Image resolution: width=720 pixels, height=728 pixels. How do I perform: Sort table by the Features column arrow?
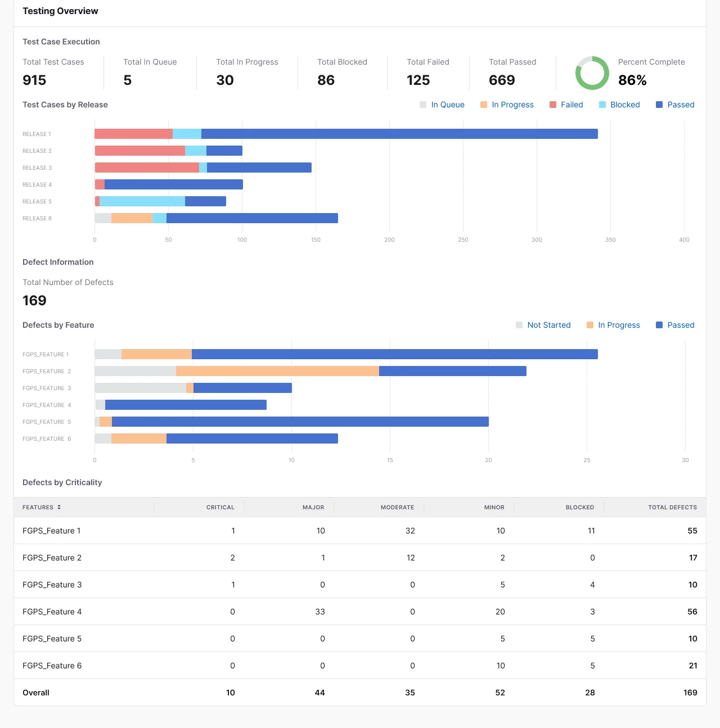point(59,507)
